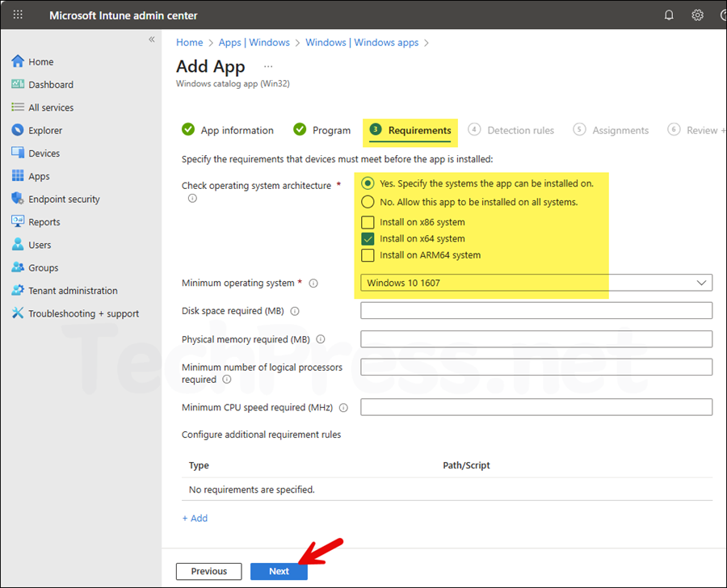Image resolution: width=727 pixels, height=588 pixels.
Task: Click the Troubleshooting + support wrench icon
Action: click(18, 313)
